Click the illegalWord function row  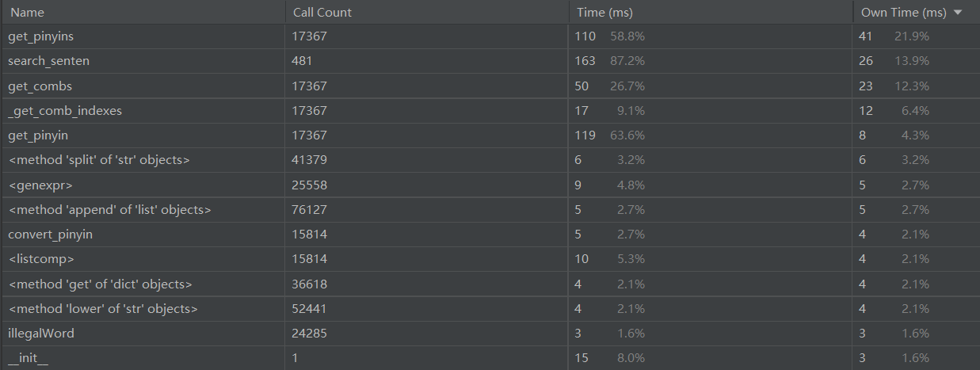(x=41, y=334)
